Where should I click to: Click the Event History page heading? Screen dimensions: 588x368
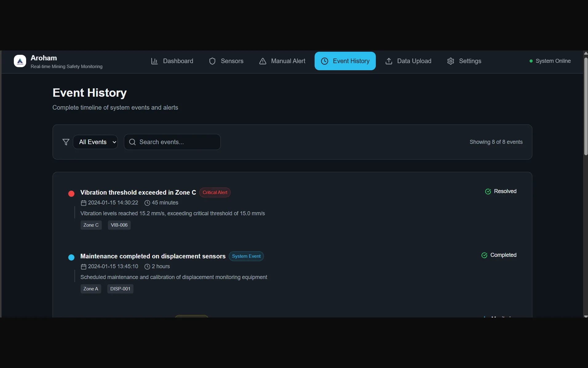(x=89, y=93)
